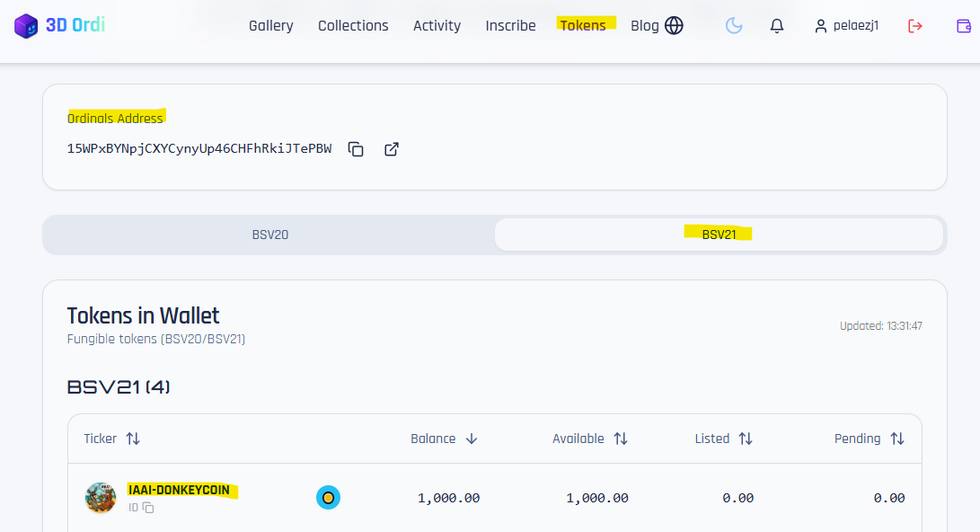The height and width of the screenshot is (532, 980).
Task: Click the Listed 0.00 value
Action: click(x=738, y=498)
